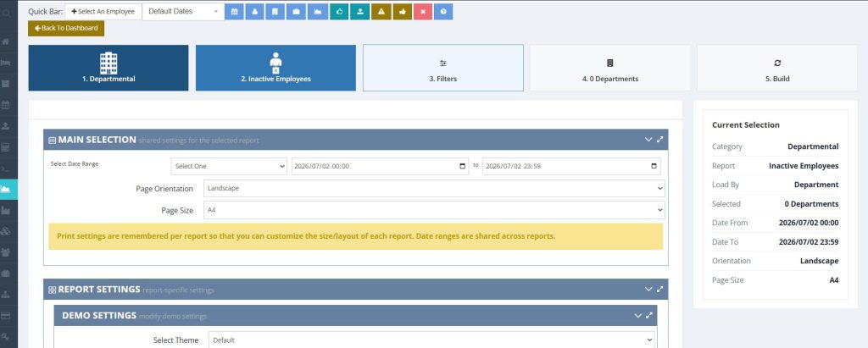Click the Current Selection heading

point(746,125)
